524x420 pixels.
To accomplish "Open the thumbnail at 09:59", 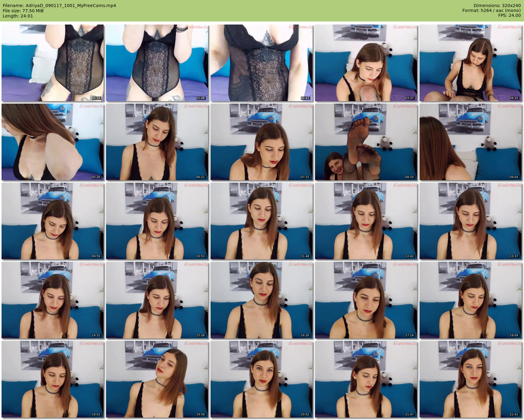I will (53, 221).
